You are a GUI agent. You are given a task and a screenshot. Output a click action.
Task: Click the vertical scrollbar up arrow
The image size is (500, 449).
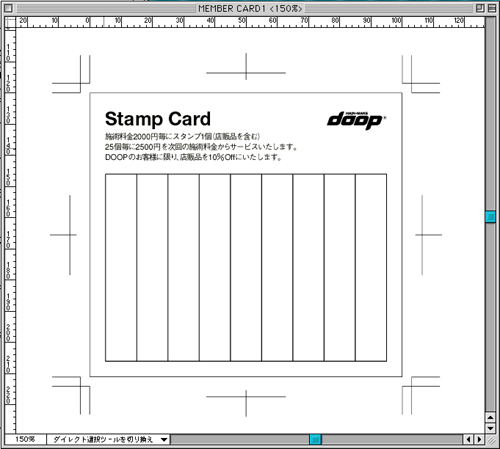point(490,418)
